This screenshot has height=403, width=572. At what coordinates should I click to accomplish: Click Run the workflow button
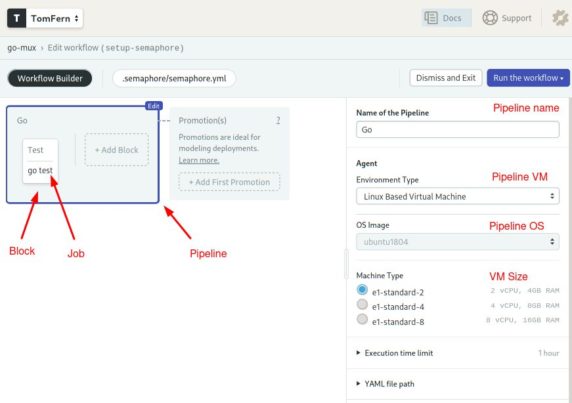click(x=528, y=78)
